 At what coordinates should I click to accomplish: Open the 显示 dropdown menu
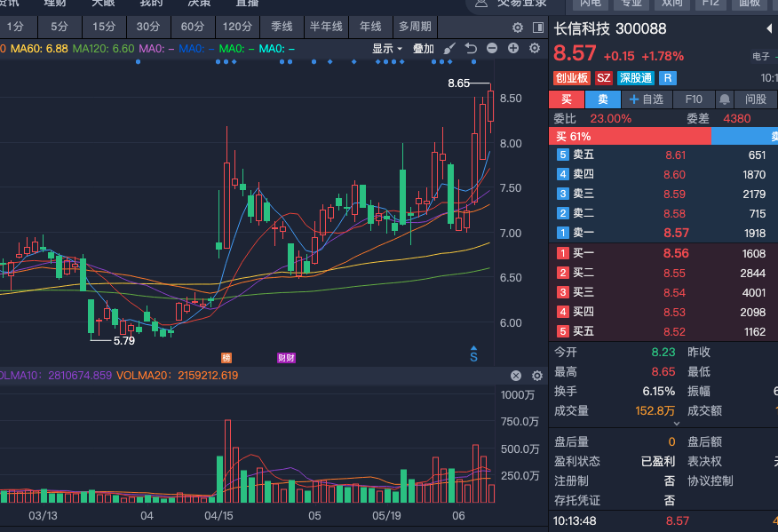(387, 49)
